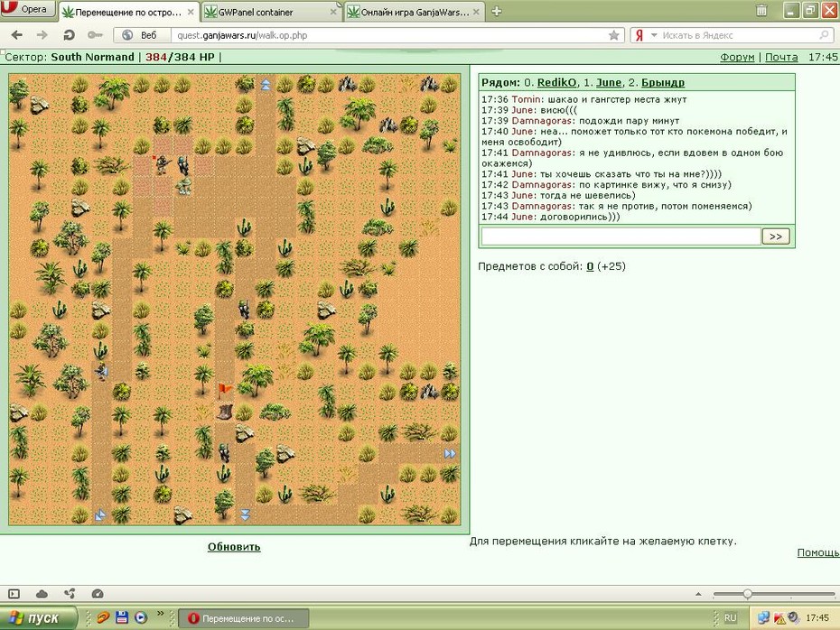This screenshot has height=630, width=840.
Task: Launch the media player quick launch icon
Action: (x=140, y=617)
